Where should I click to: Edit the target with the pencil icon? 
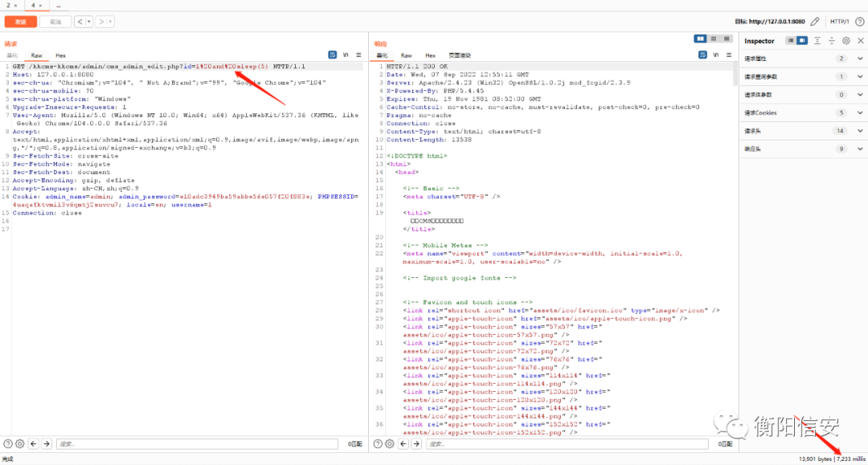(x=815, y=22)
